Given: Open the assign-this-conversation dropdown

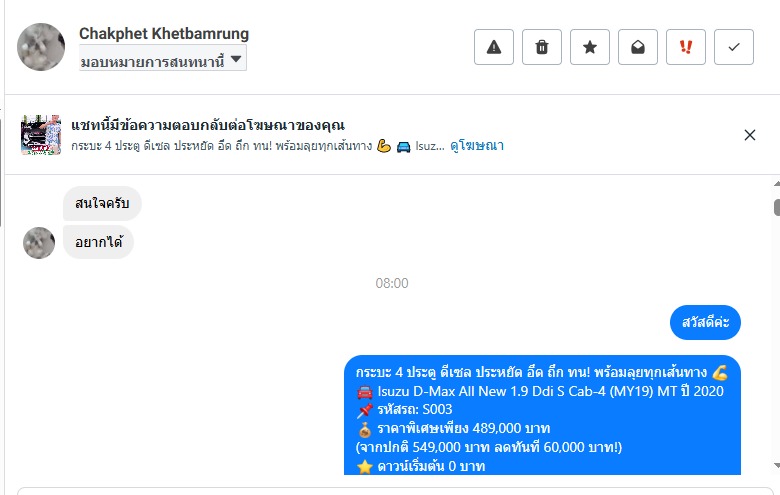Looking at the screenshot, I should pyautogui.click(x=163, y=59).
